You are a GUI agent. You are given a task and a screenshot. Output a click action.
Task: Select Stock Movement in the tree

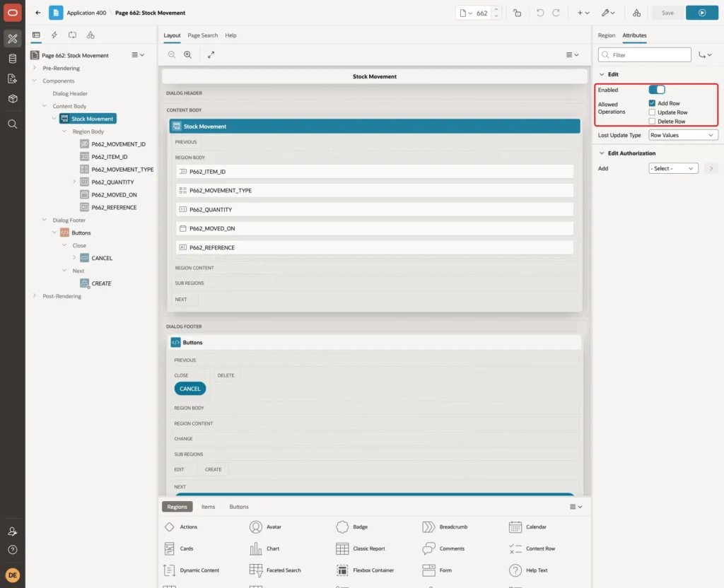(88, 119)
